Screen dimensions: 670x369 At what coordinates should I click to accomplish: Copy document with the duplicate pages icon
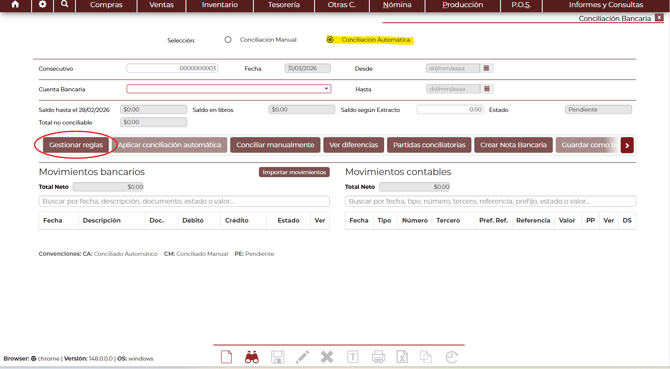426,357
